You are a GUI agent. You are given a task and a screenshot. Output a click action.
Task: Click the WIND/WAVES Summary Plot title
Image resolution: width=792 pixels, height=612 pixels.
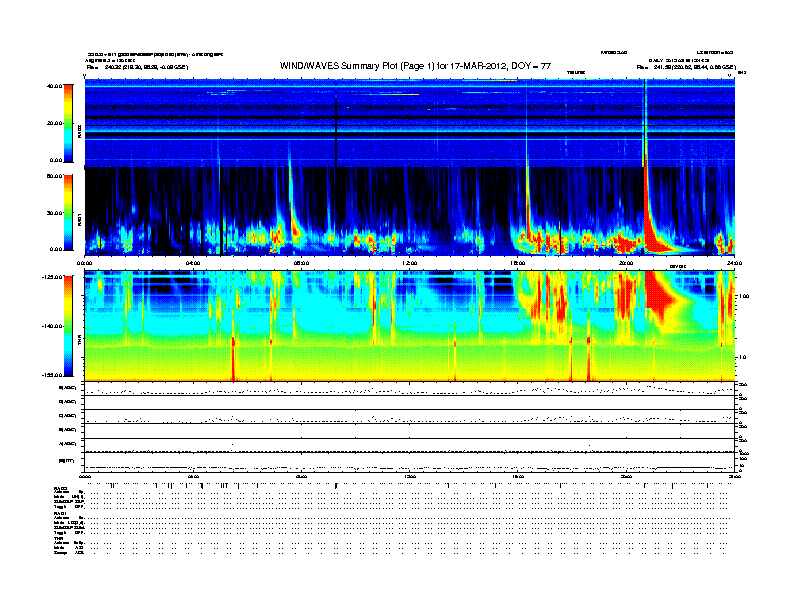point(415,66)
